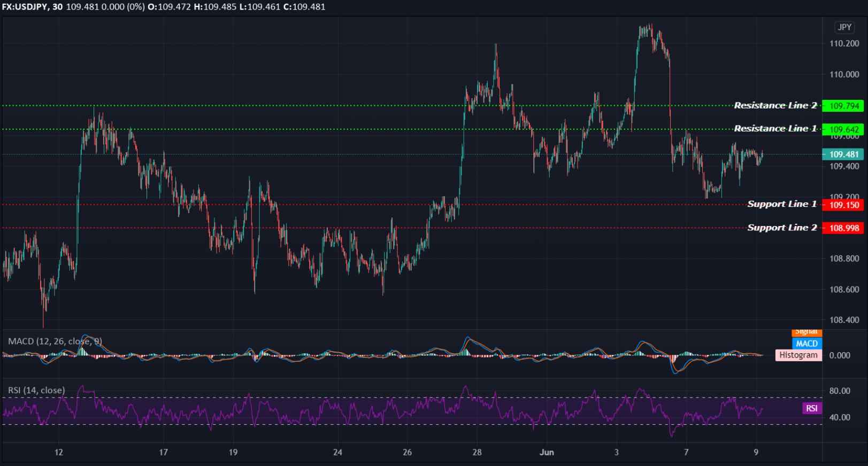Image resolution: width=868 pixels, height=466 pixels.
Task: Click the JPY currency button
Action: [x=844, y=27]
